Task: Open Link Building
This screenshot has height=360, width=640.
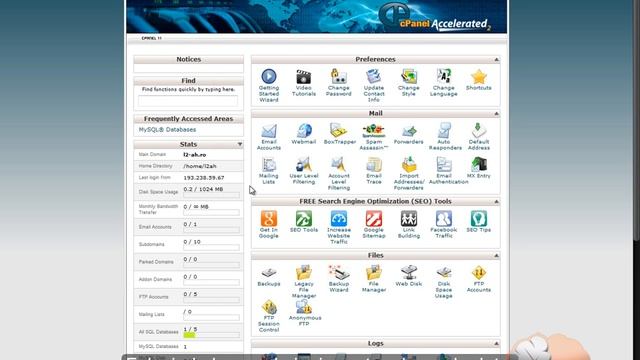Action: pyautogui.click(x=409, y=219)
